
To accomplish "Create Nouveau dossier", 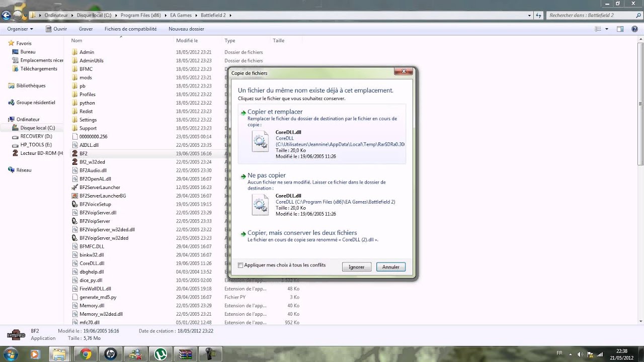I will click(x=186, y=29).
